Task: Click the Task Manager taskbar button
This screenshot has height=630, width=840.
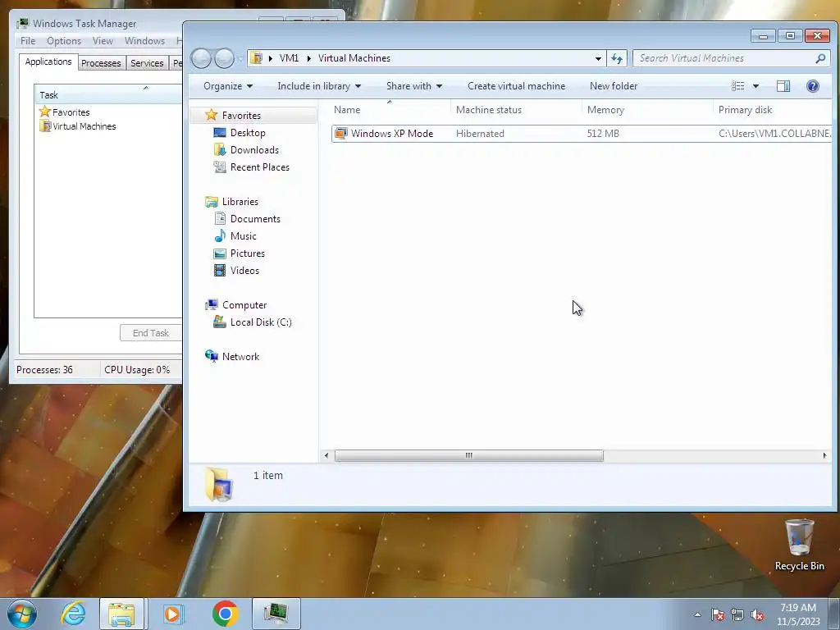Action: 276,614
